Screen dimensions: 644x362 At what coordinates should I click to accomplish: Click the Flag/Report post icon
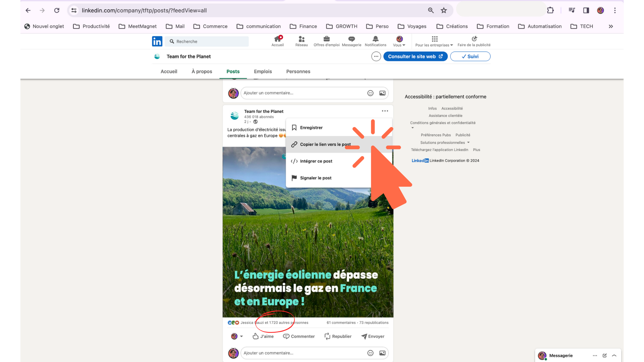pos(294,177)
